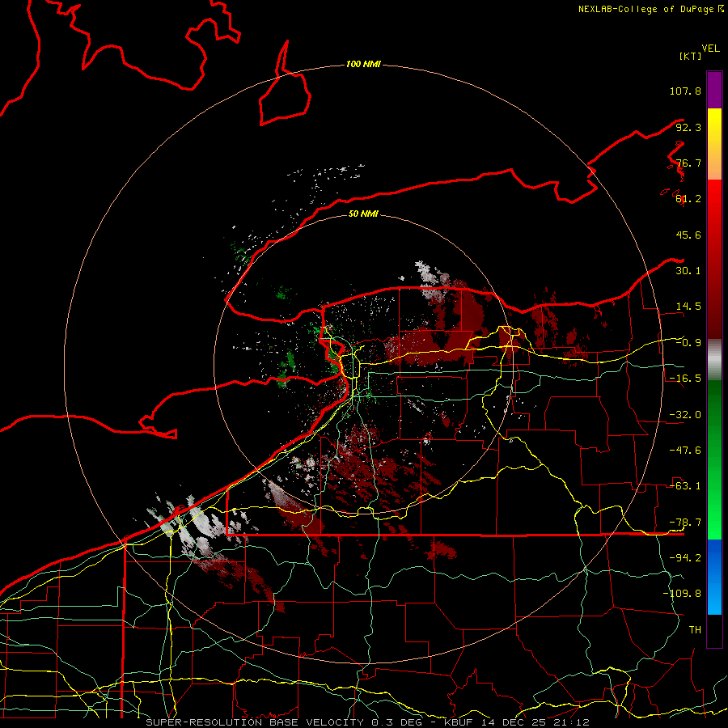Click the 76.7 legend value

[x=688, y=163]
